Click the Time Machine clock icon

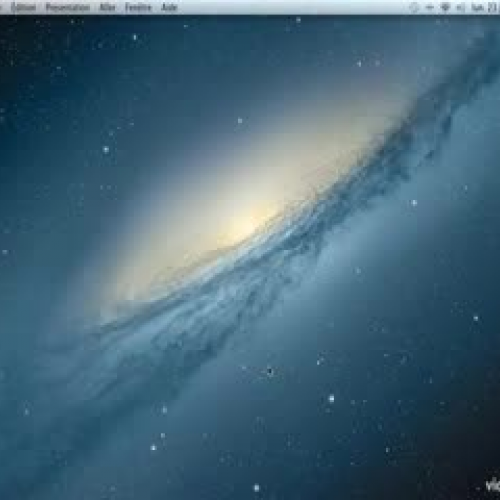point(414,7)
